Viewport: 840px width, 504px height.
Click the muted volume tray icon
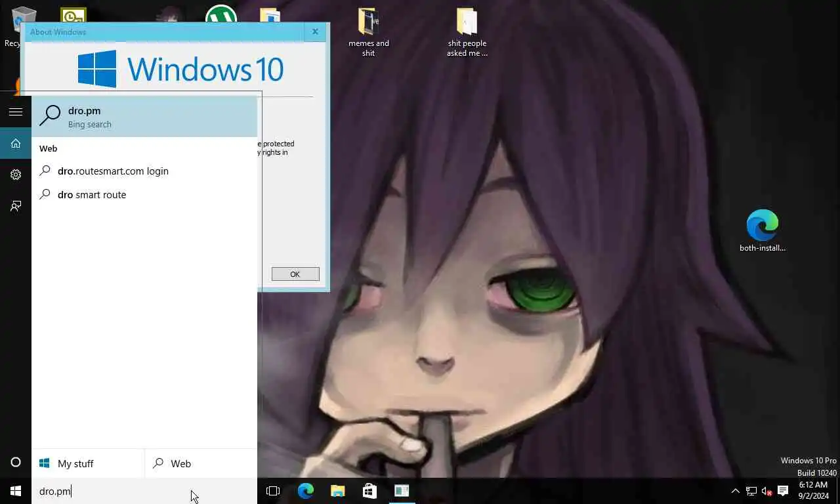click(x=766, y=491)
